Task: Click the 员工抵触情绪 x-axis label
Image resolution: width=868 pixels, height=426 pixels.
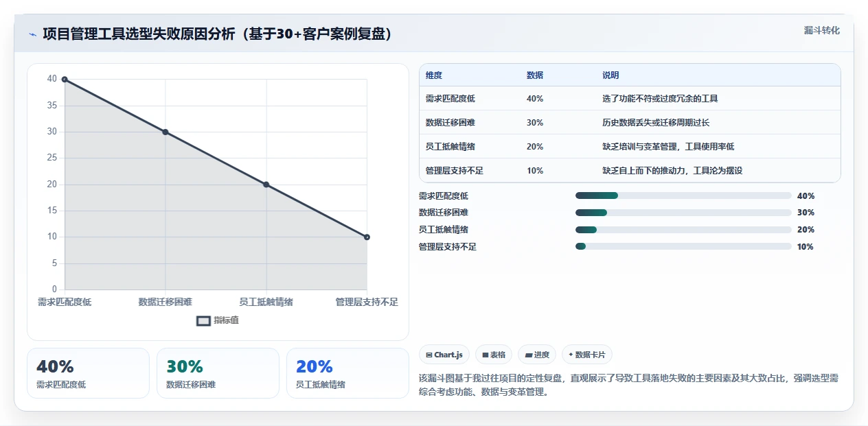Action: click(x=266, y=302)
